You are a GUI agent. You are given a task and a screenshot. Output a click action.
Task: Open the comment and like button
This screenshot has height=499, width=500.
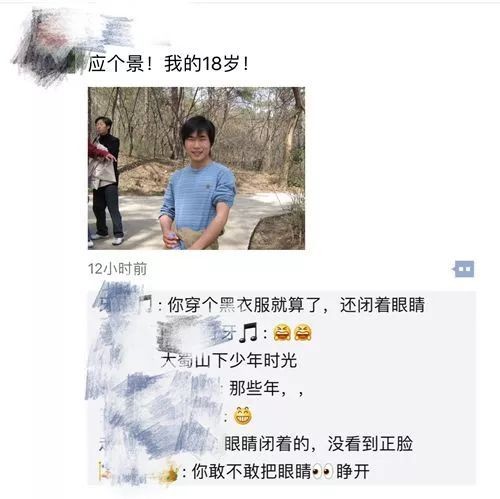(x=463, y=269)
